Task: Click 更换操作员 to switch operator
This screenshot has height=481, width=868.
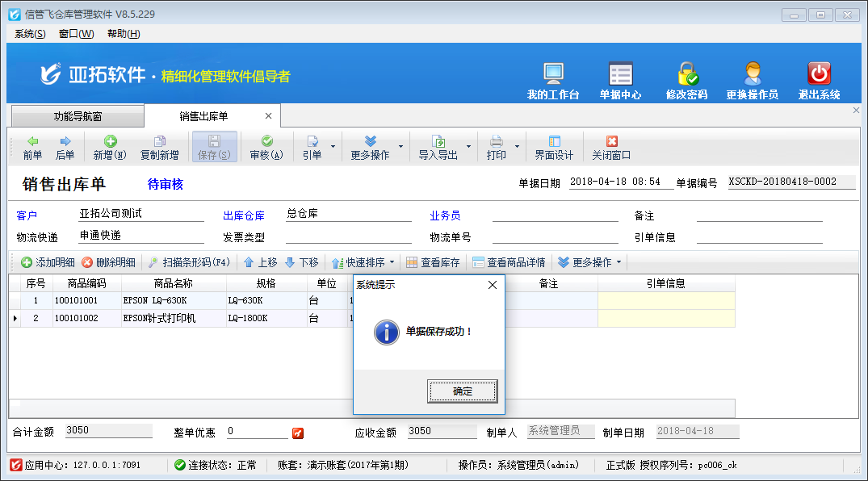Action: click(x=752, y=81)
